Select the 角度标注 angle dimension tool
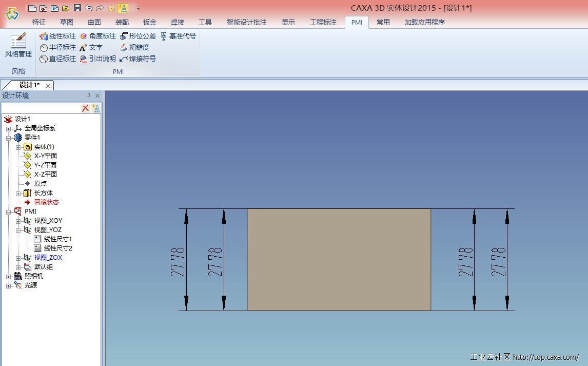The height and width of the screenshot is (366, 588). coord(98,36)
